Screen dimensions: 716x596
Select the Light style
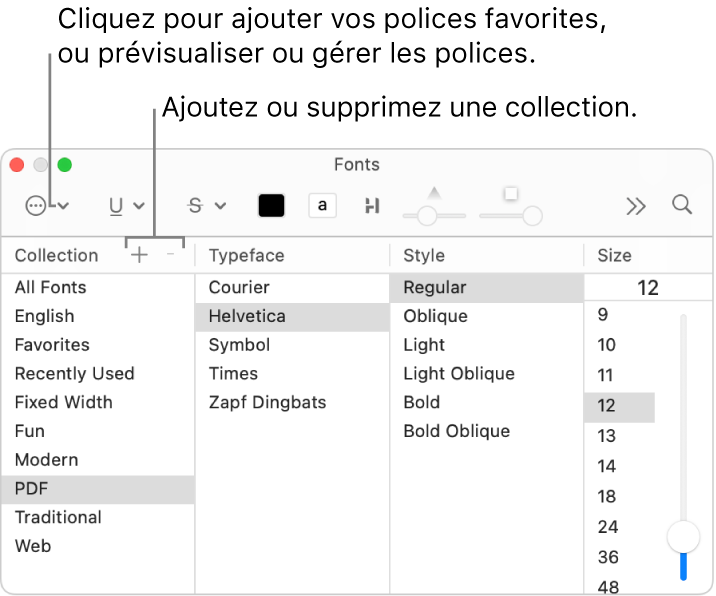[424, 345]
